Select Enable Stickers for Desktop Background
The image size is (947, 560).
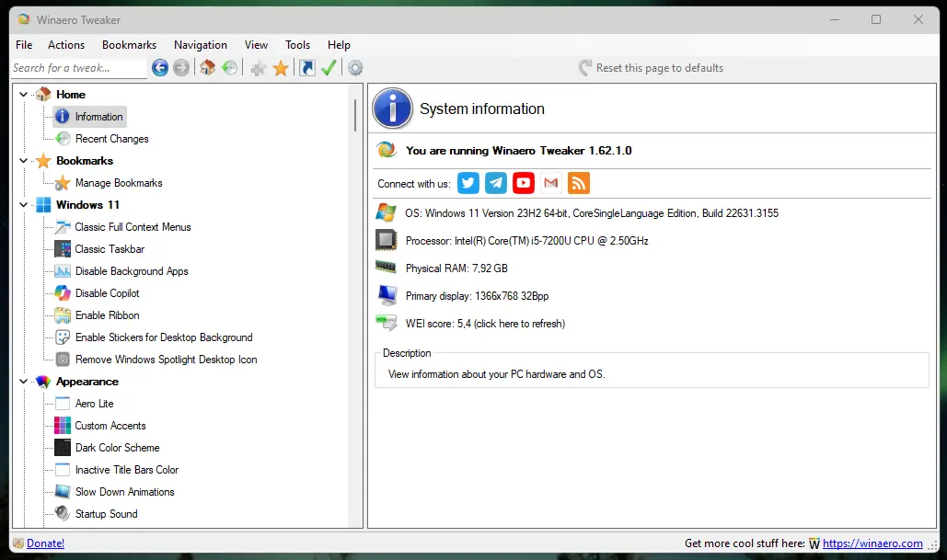[164, 337]
